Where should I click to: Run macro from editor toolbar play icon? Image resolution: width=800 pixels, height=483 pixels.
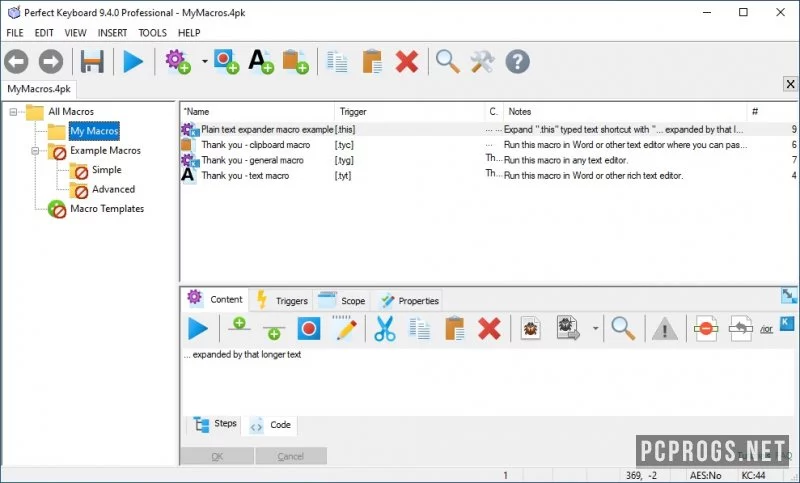198,328
